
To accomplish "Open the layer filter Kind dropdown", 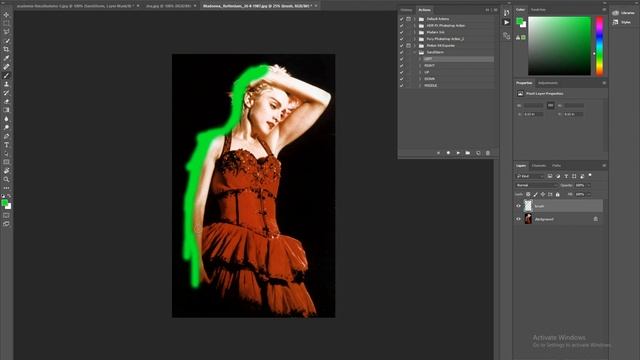I will coord(530,176).
